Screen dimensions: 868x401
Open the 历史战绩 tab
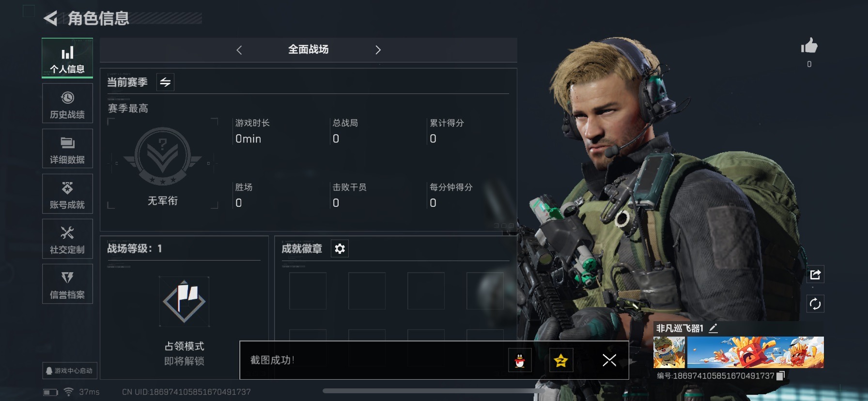[67, 103]
